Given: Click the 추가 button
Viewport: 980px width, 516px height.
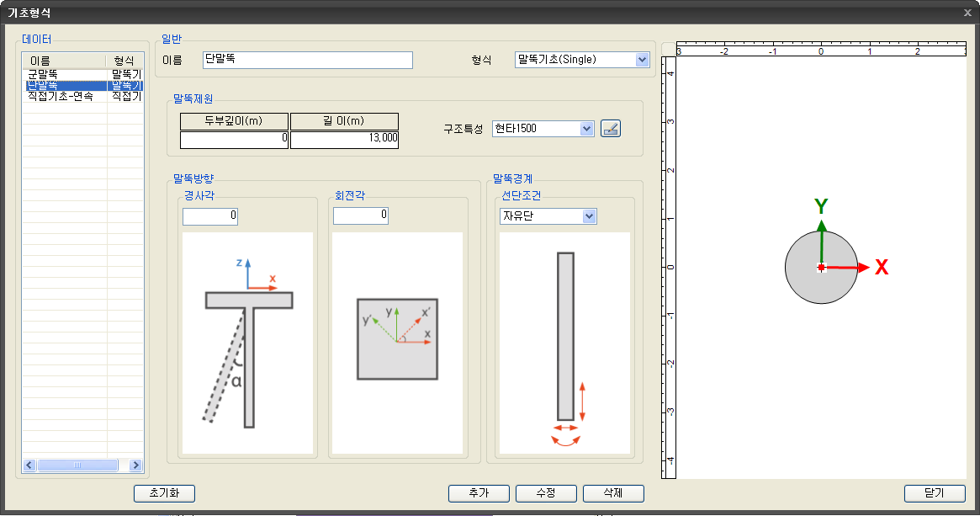Looking at the screenshot, I should click(479, 493).
